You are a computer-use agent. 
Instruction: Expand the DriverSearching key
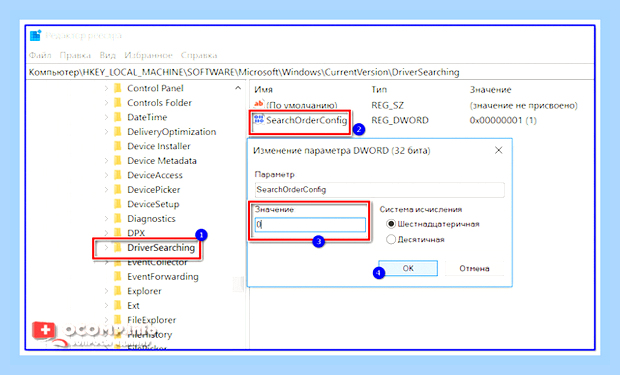(x=106, y=248)
